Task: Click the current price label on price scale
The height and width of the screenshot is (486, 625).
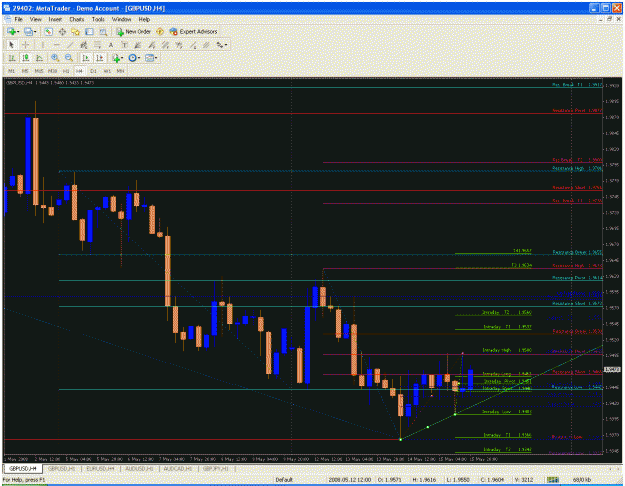Action: pos(612,370)
